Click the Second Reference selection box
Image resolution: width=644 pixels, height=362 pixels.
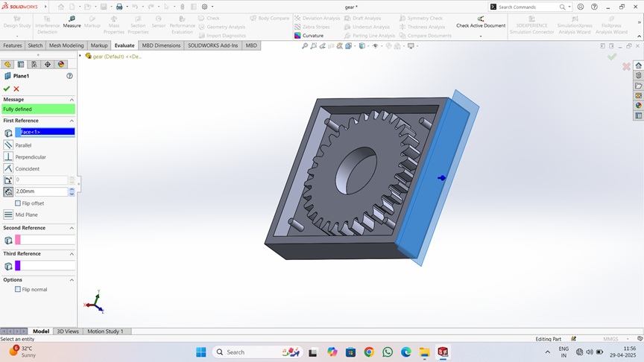point(45,240)
